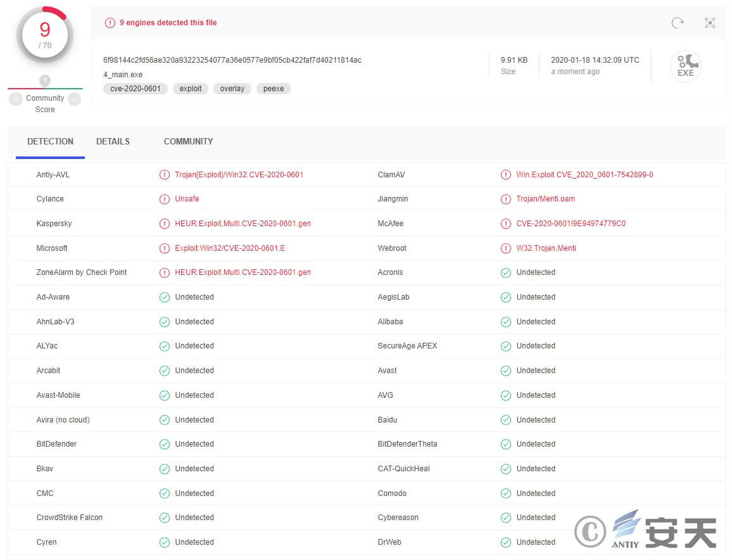Click the Undetected status for AegisLab
This screenshot has height=560, width=732.
536,297
